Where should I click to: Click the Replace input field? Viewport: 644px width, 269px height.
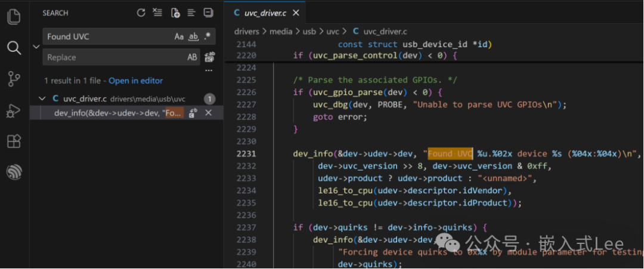coord(113,57)
